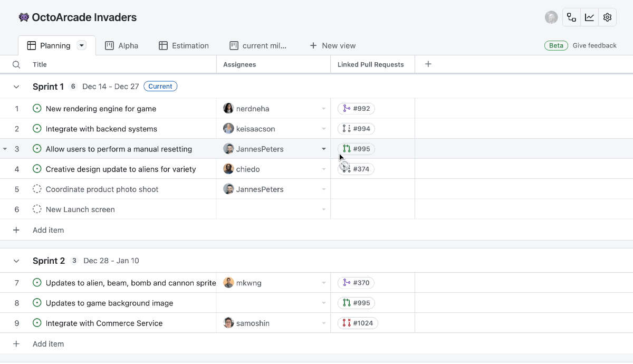633x364 pixels.
Task: Open the project insights chart icon
Action: pyautogui.click(x=589, y=17)
